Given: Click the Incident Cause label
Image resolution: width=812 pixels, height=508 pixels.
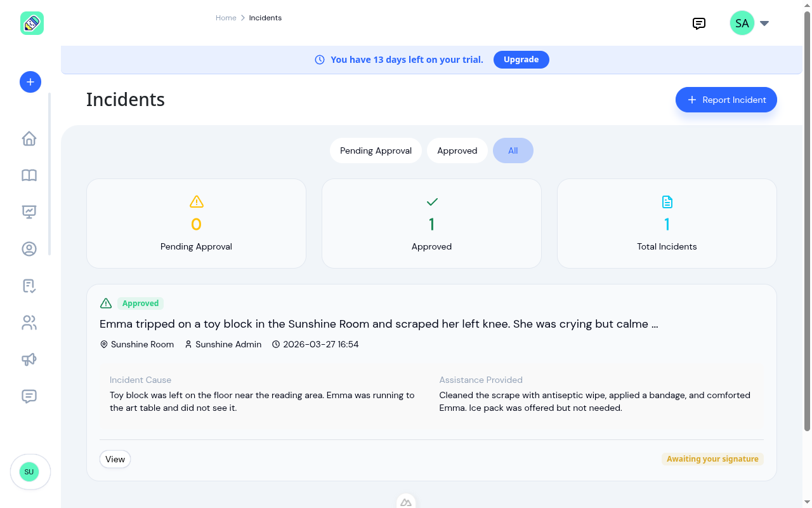Looking at the screenshot, I should 140,380.
